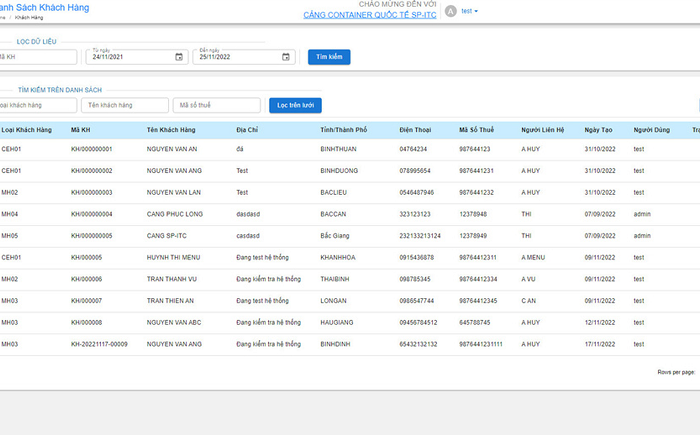
Task: Expand the 'test' user dropdown arrow
Action: coord(476,11)
